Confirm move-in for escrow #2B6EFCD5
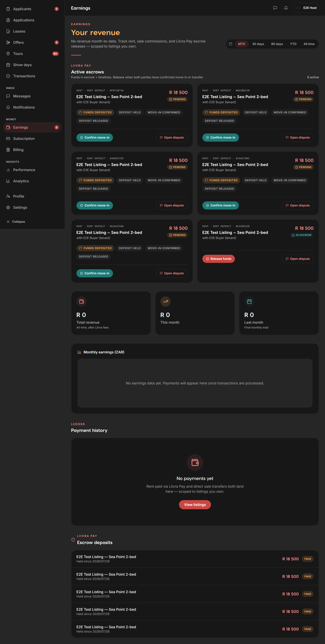 [x=95, y=206]
